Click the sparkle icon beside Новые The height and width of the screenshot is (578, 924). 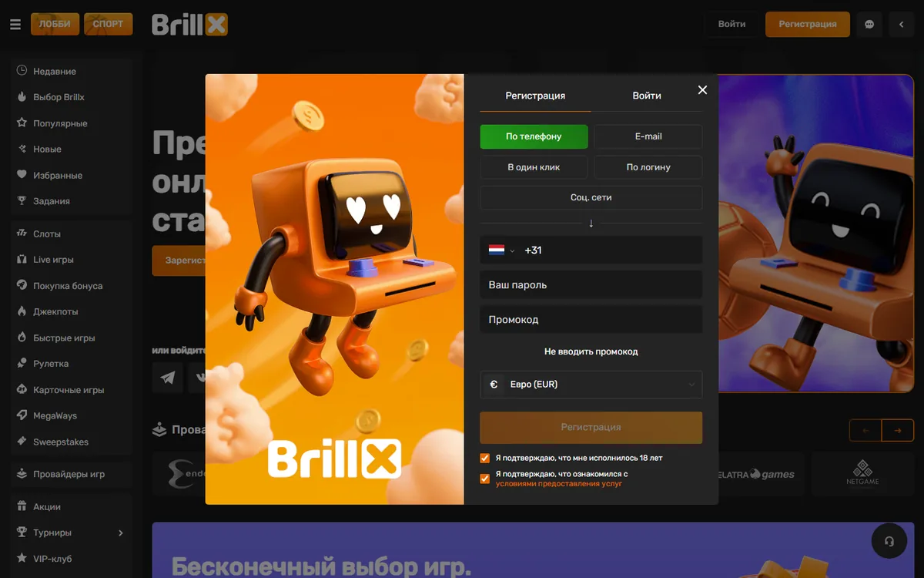pos(22,149)
